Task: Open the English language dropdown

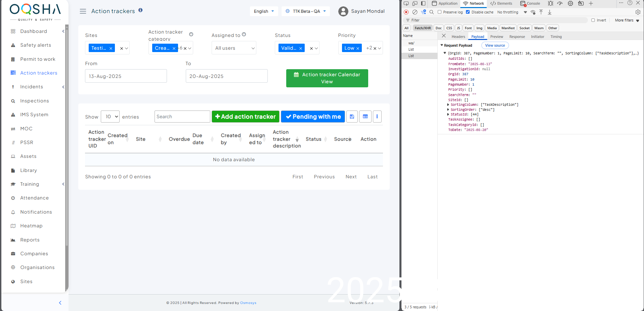Action: [x=264, y=11]
